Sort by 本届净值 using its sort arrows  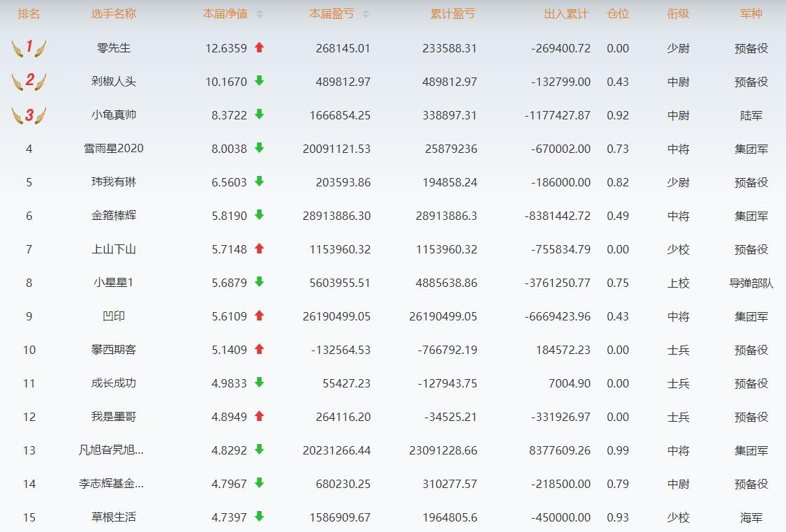coord(260,14)
